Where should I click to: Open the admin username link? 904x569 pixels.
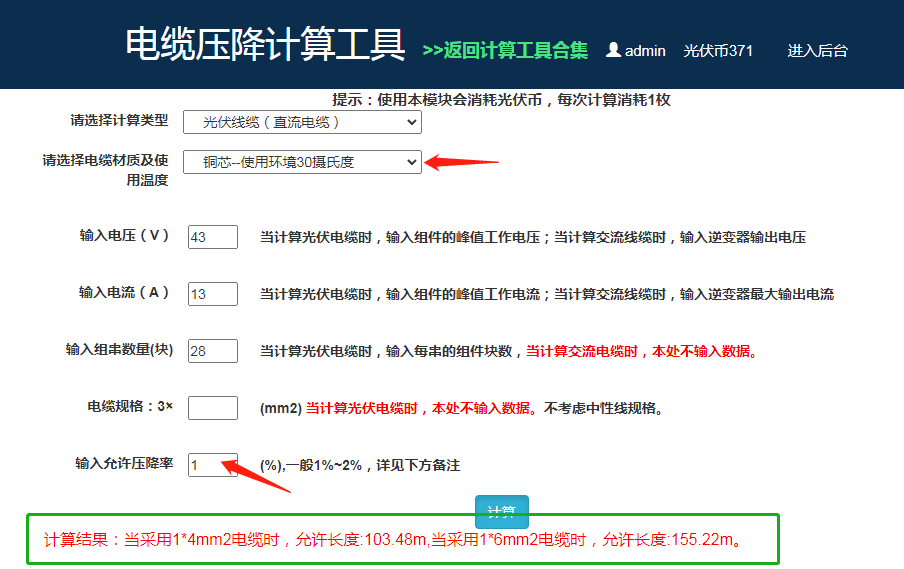click(645, 51)
